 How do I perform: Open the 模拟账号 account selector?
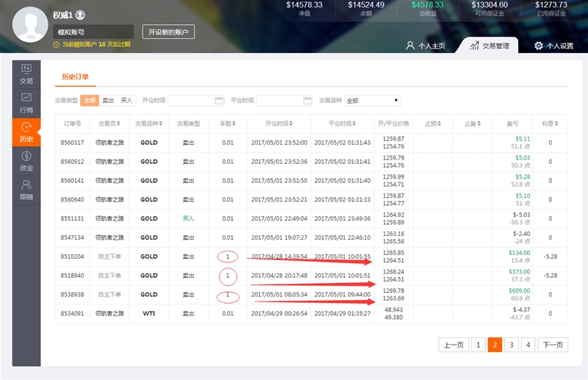tap(93, 32)
